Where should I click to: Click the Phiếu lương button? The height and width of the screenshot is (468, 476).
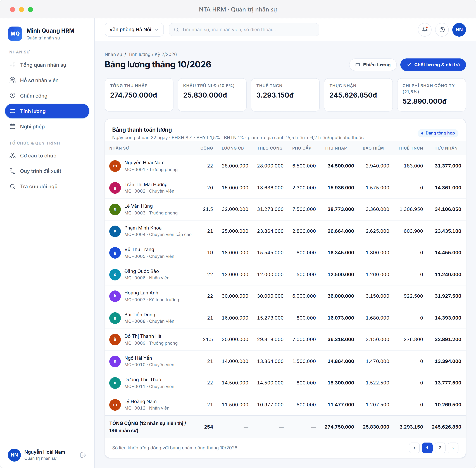point(373,65)
